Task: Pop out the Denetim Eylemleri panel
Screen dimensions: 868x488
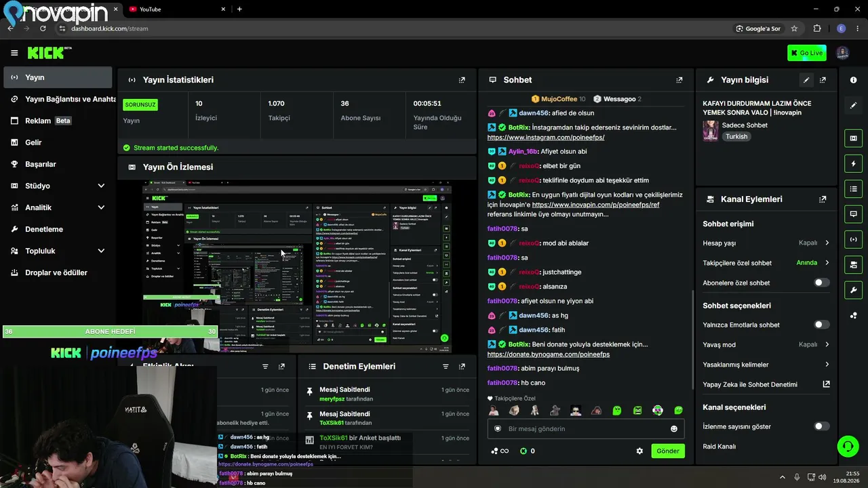Action: pos(462,367)
